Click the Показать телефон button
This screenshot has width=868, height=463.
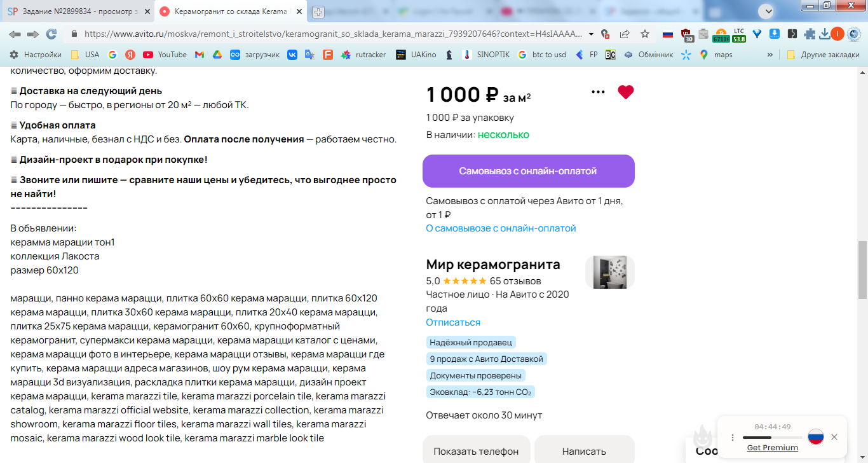click(476, 450)
